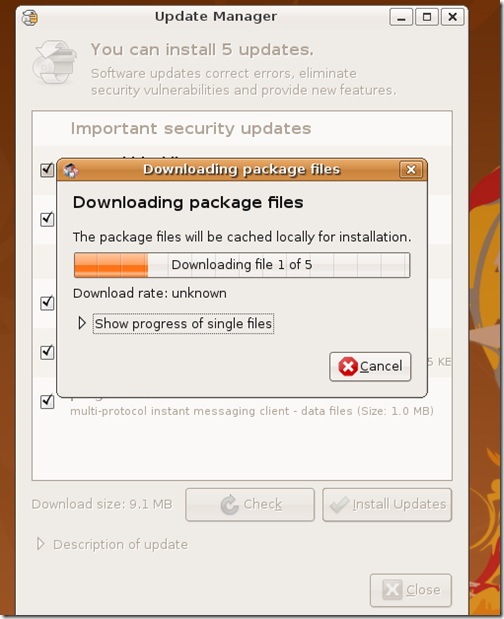Click the Update Manager title bar icon
The image size is (504, 619).
coord(30,17)
